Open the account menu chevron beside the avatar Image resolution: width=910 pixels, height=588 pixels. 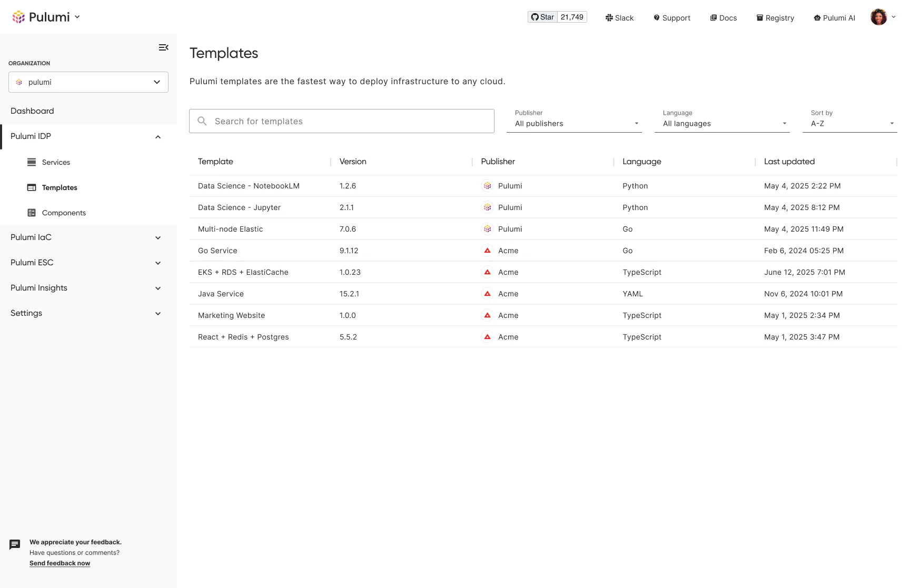[x=894, y=17]
